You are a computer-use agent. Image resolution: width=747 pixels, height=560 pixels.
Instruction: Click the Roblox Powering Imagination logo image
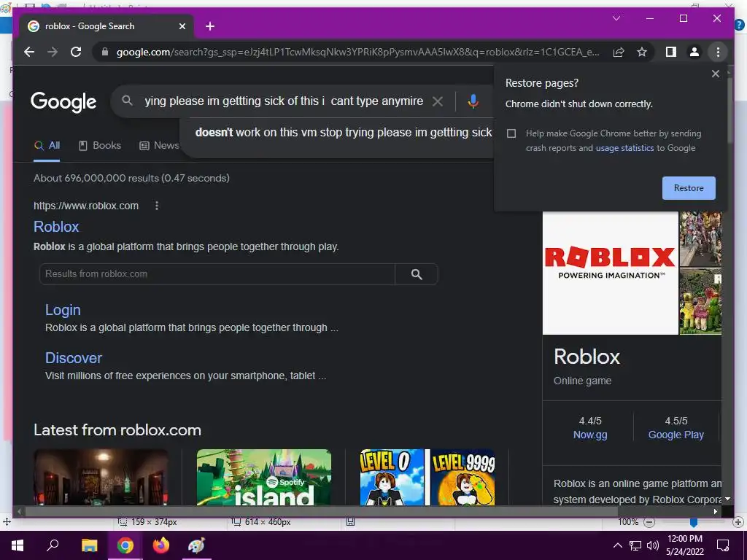[x=611, y=273]
